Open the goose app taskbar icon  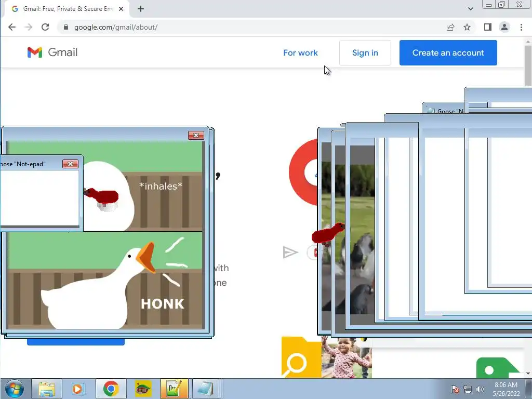[143, 389]
